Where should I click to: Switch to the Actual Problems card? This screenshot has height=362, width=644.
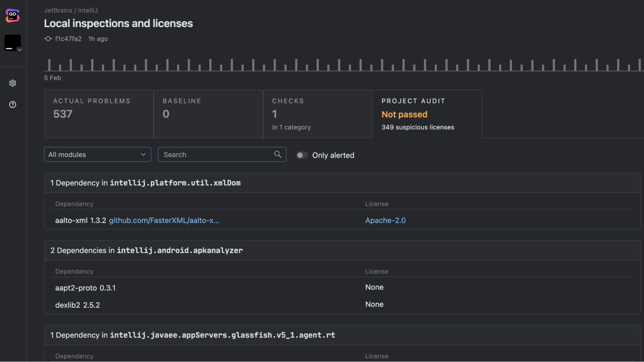coord(98,114)
